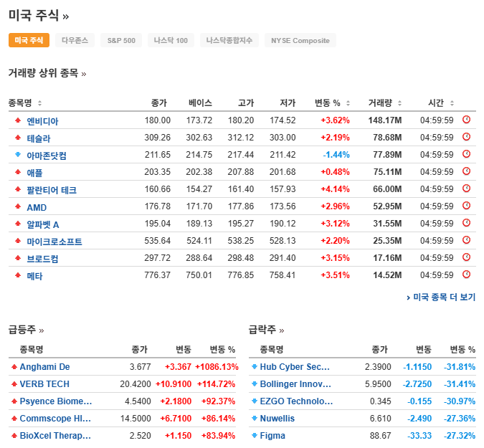Open the AMD stock link
This screenshot has width=484, height=448.
(x=37, y=207)
